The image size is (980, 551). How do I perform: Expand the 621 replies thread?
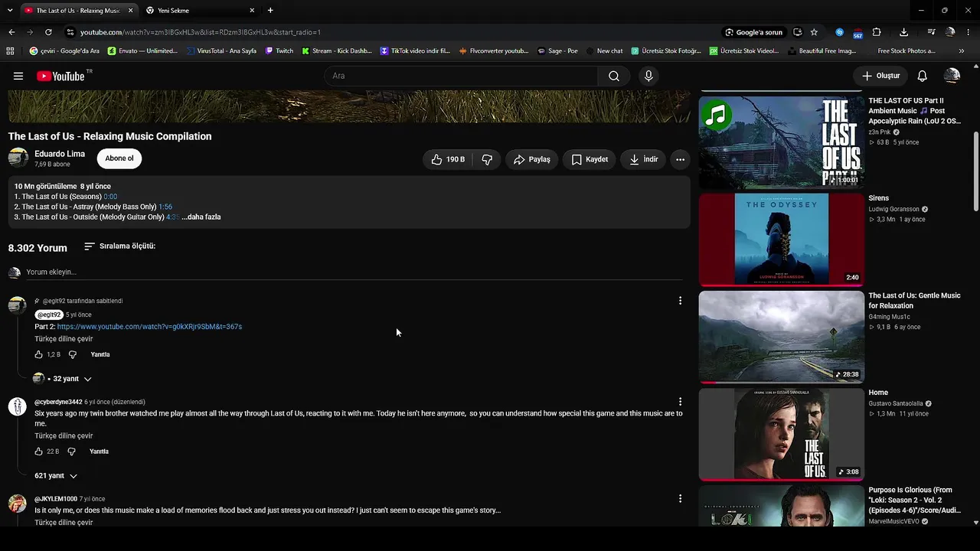click(x=56, y=476)
